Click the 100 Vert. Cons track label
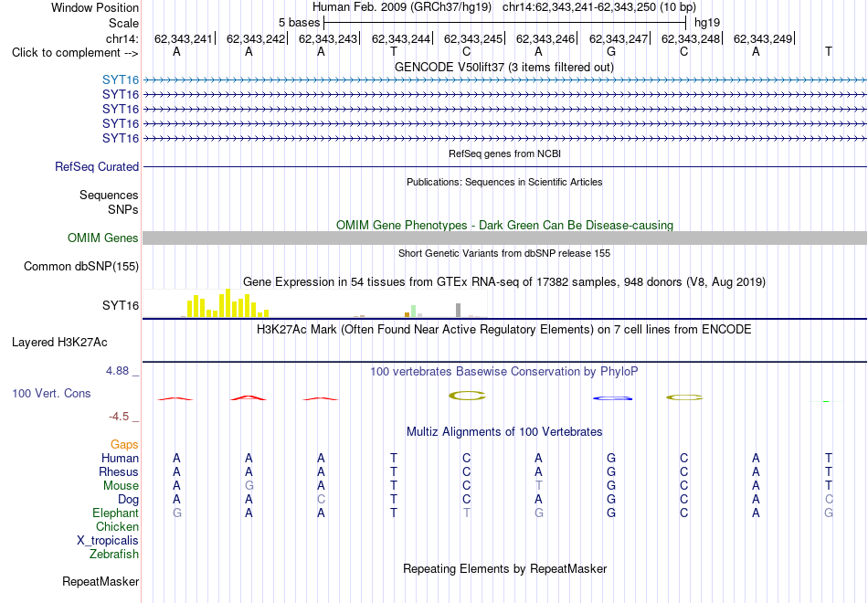This screenshot has height=603, width=868. [51, 393]
